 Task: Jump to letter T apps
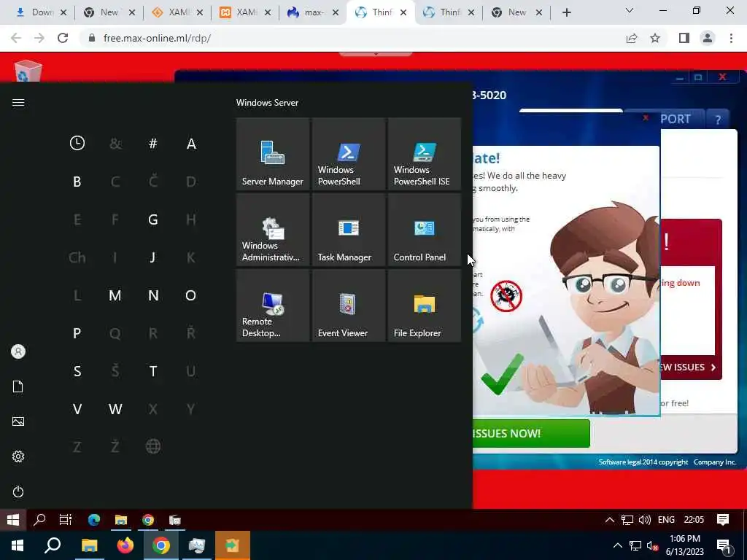click(153, 371)
